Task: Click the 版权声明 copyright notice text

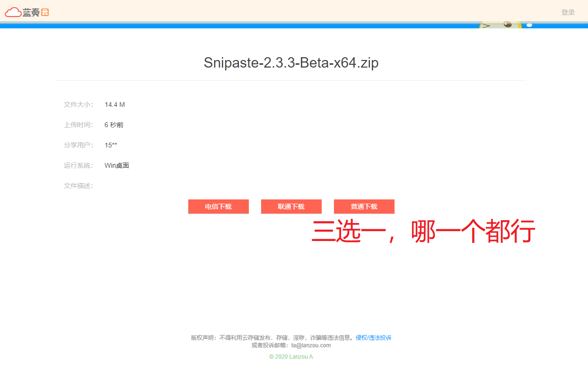Action: (x=273, y=338)
